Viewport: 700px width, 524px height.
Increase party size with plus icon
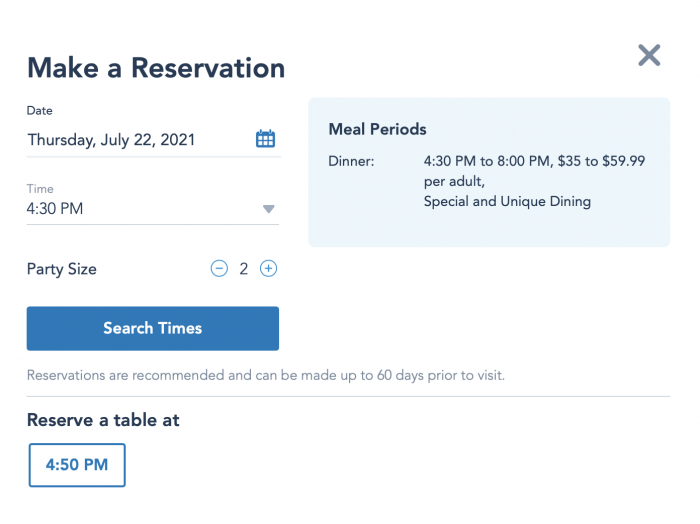(x=268, y=269)
